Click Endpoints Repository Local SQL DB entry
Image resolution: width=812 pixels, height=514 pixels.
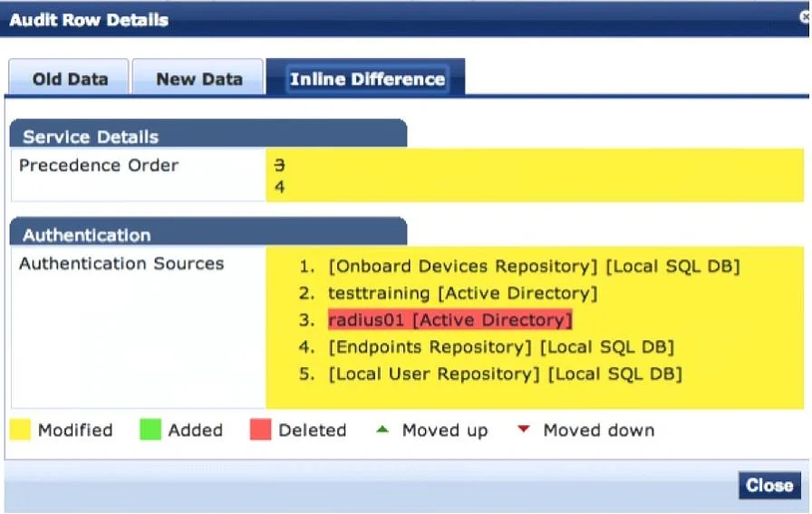(501, 346)
